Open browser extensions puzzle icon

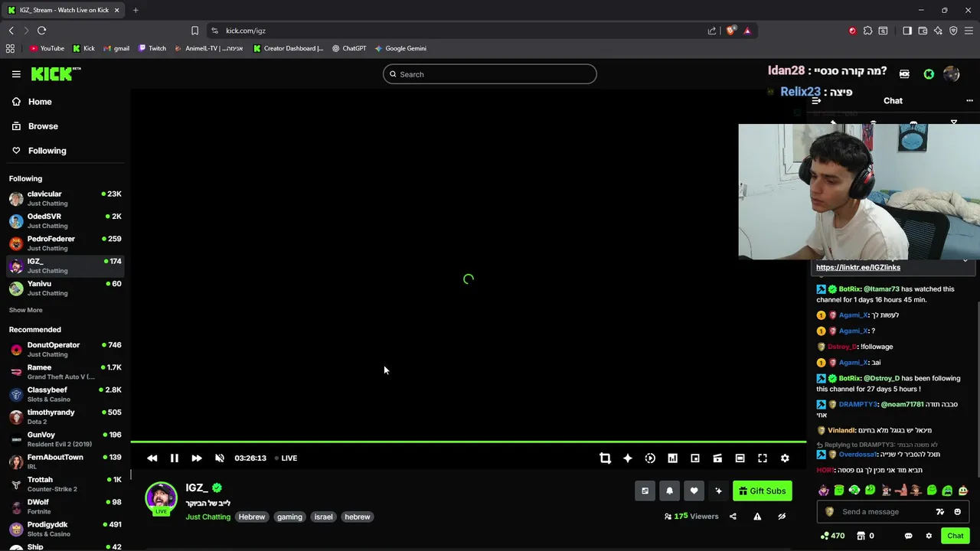pos(867,31)
